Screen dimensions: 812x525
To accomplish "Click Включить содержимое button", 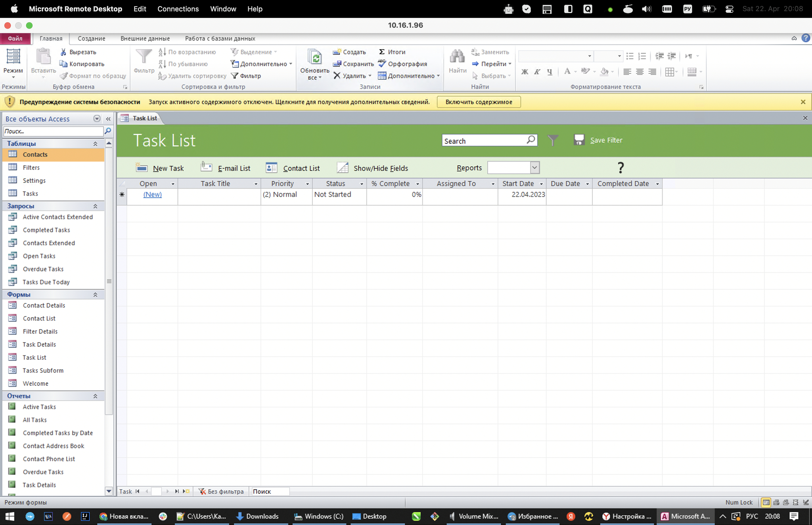I will (479, 102).
